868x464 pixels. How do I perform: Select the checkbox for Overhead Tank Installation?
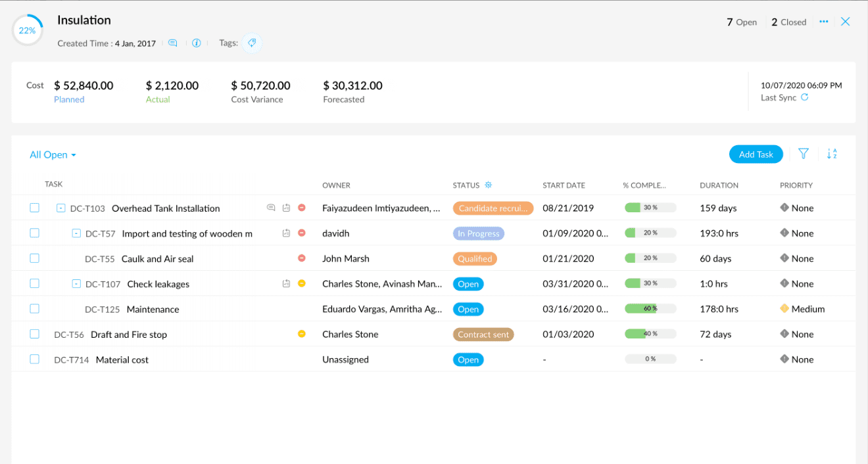(x=34, y=207)
